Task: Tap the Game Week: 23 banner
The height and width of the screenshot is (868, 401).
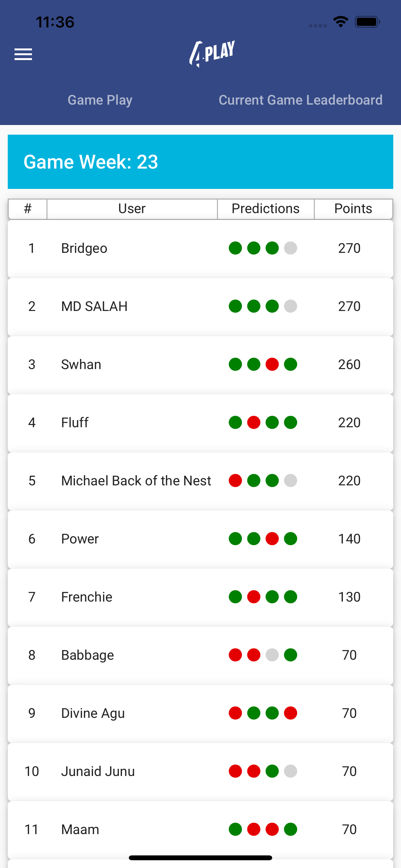Action: [200, 162]
